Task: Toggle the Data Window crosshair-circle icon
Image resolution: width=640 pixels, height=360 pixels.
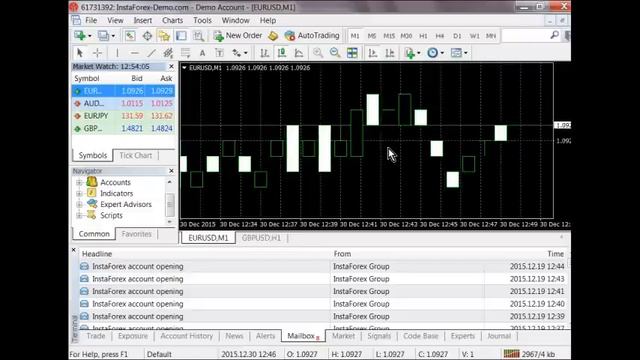Action: point(147,36)
